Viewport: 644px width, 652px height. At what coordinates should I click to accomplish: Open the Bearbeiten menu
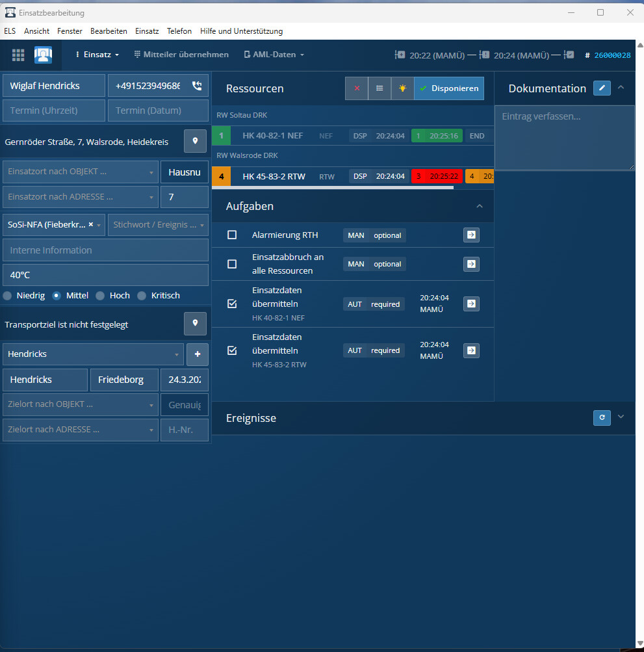(109, 31)
